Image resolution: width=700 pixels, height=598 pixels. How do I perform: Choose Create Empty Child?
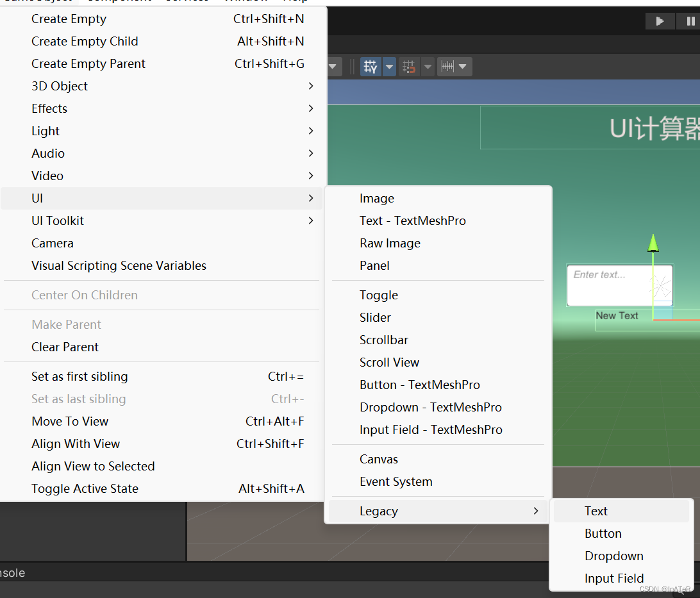pos(85,41)
